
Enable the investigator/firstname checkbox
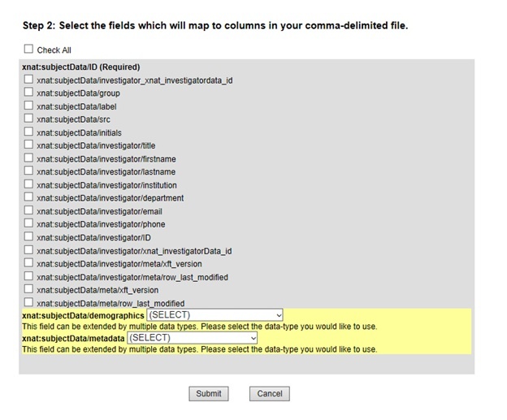(x=29, y=158)
